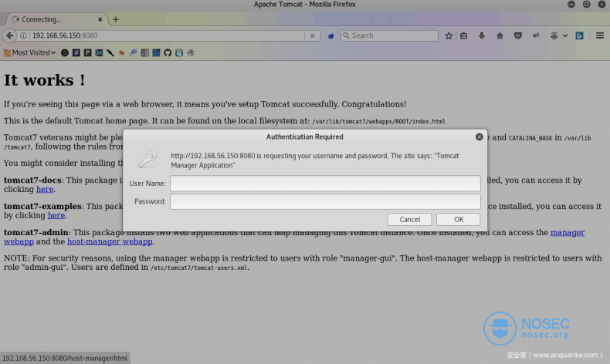Viewport: 610px width, 364px height.
Task: Open the gray book bookmark icon
Action: click(x=144, y=53)
